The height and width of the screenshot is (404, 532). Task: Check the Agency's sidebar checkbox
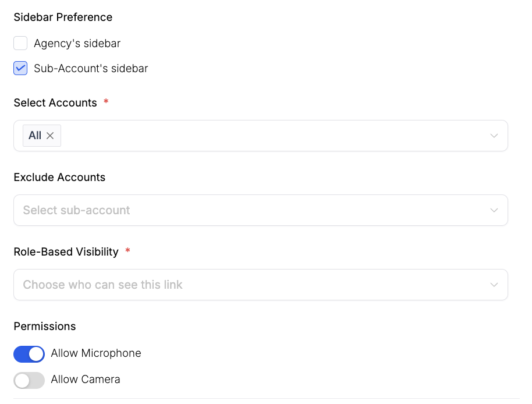20,43
